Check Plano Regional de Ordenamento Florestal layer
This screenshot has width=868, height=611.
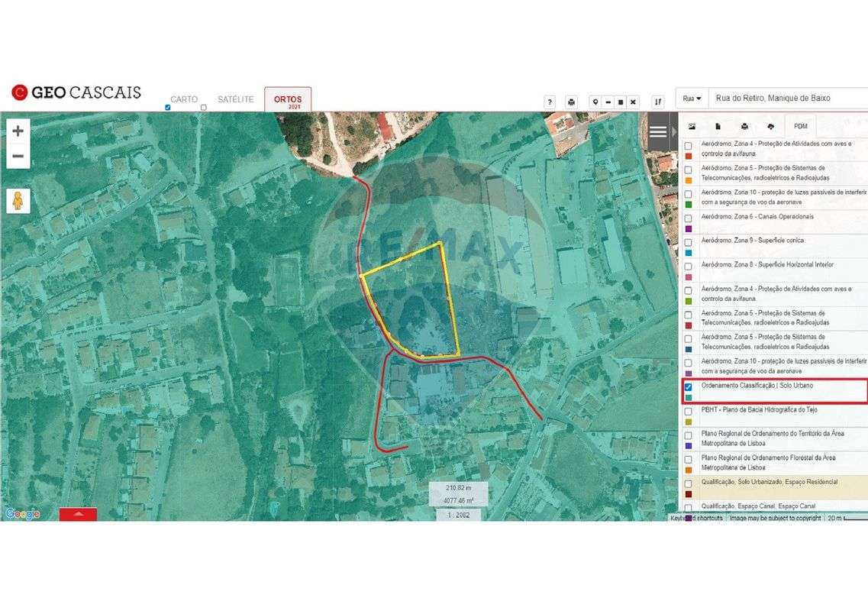688,459
